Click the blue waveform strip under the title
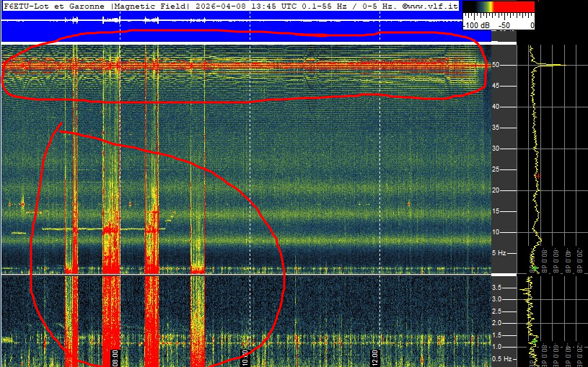Screen dimensions: 588x367 coord(231,22)
